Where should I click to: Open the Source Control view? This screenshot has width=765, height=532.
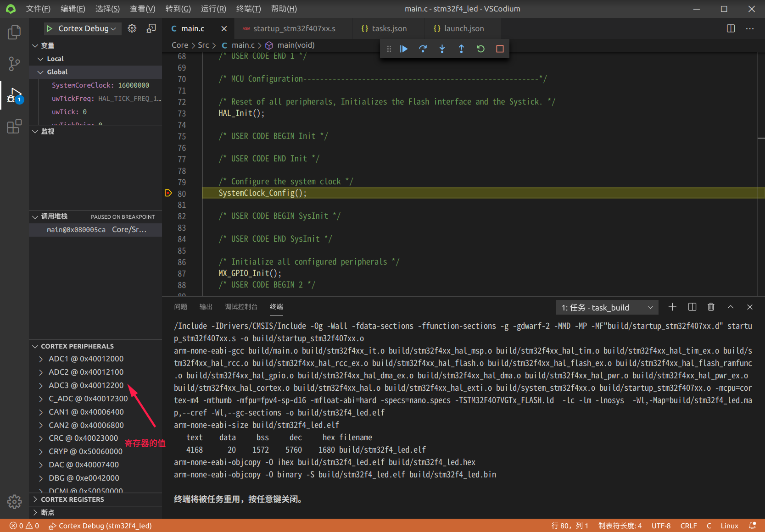tap(14, 64)
